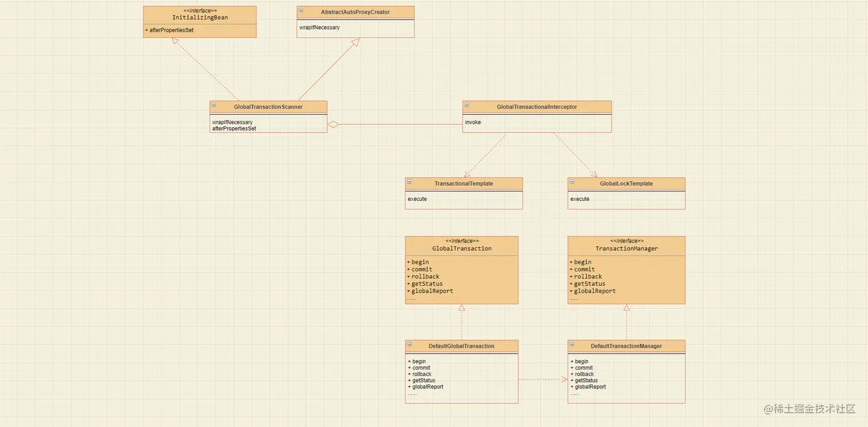
Task: Select the GlobalTransactionScanner class title
Action: pyautogui.click(x=268, y=107)
